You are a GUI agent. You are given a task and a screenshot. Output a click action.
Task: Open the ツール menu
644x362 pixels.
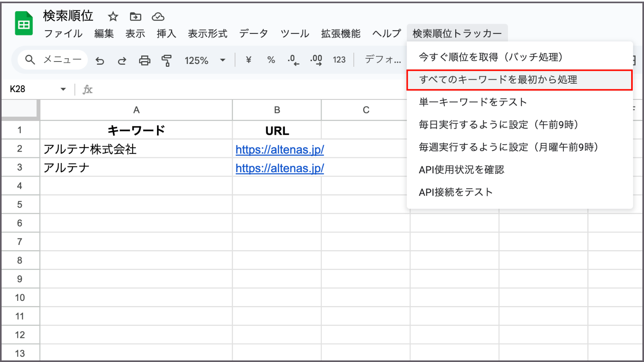(x=295, y=33)
